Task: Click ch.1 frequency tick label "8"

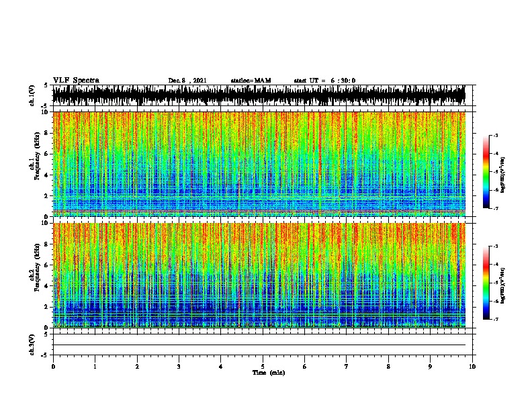Action: click(46, 133)
